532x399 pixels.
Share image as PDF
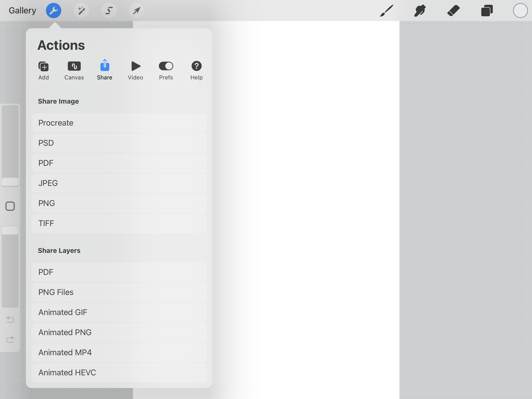coord(119,163)
